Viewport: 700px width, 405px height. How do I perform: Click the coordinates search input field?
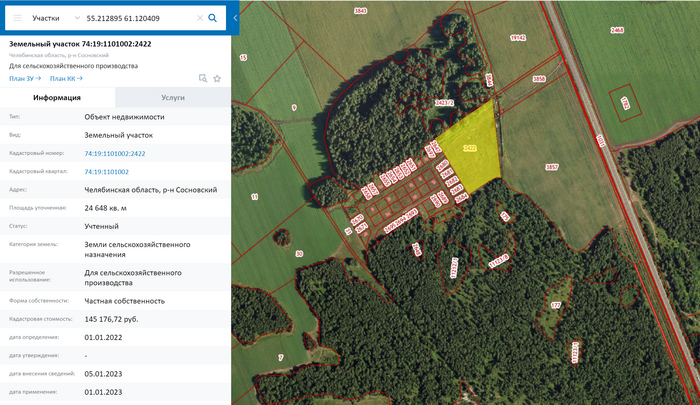coord(139,18)
